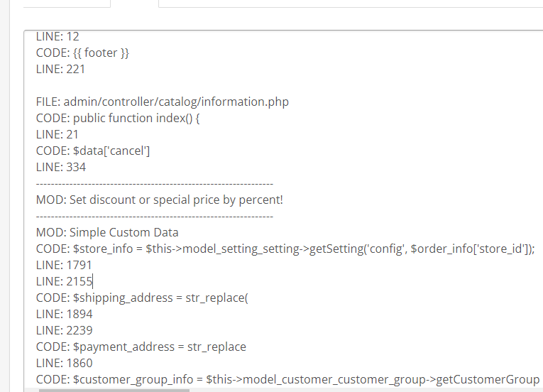Set cursor on 'LINE: 21' text
The height and width of the screenshot is (392, 543).
pyautogui.click(x=57, y=134)
